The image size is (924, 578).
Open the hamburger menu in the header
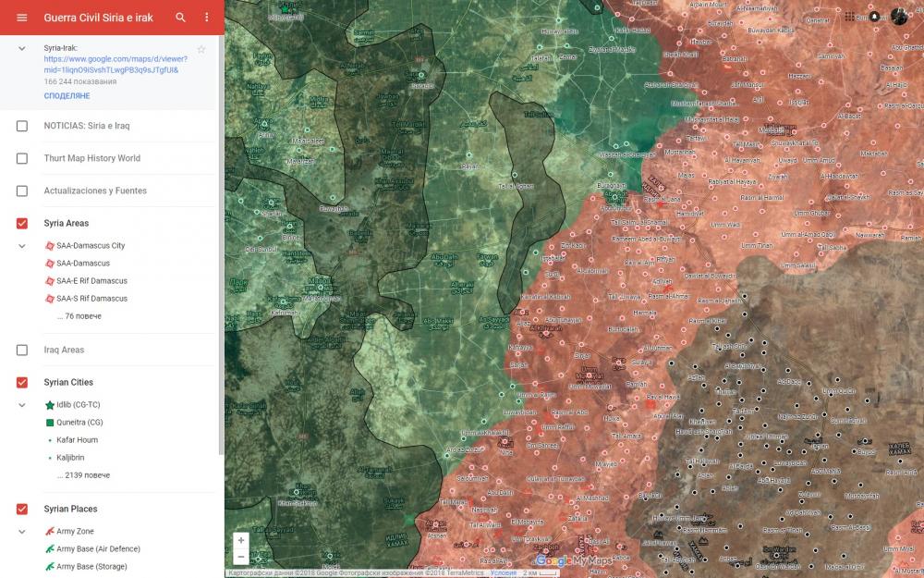[22, 18]
